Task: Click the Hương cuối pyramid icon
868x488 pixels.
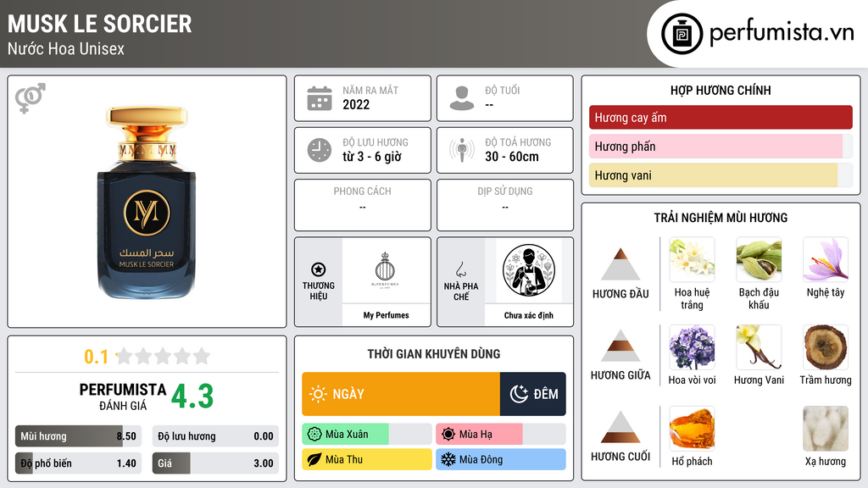Action: point(620,427)
